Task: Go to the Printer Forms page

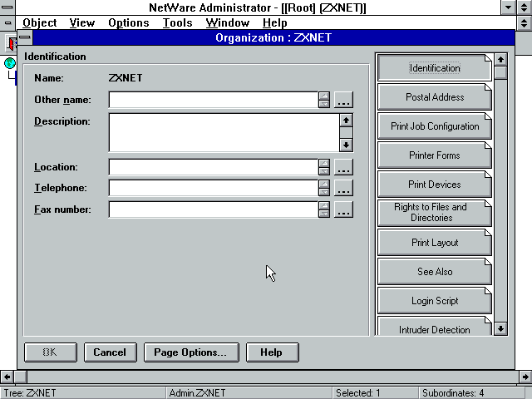Action: [435, 155]
